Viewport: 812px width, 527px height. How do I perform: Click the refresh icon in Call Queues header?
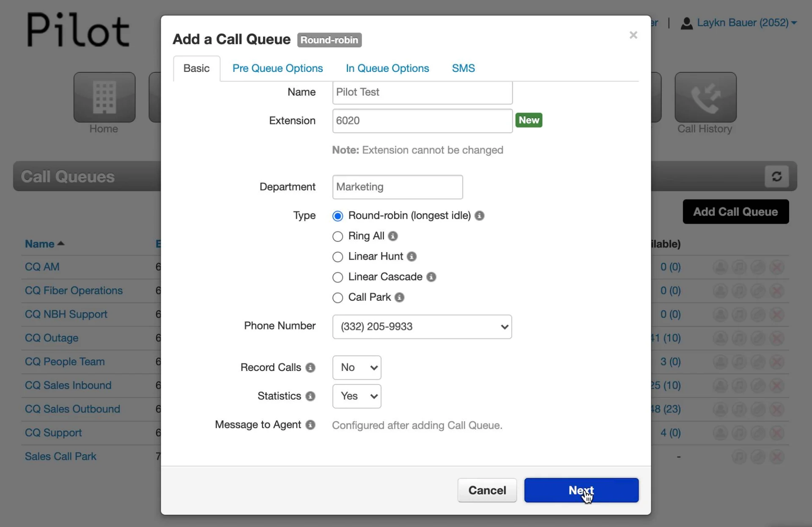point(776,176)
